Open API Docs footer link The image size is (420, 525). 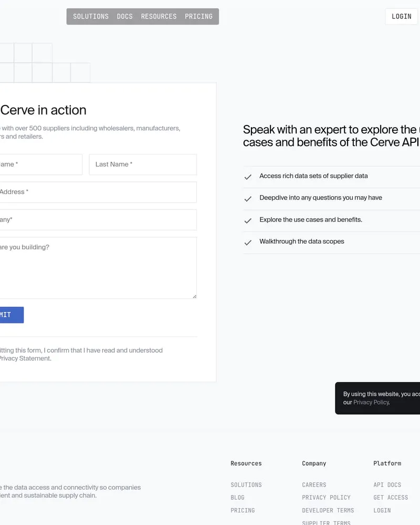click(x=387, y=485)
